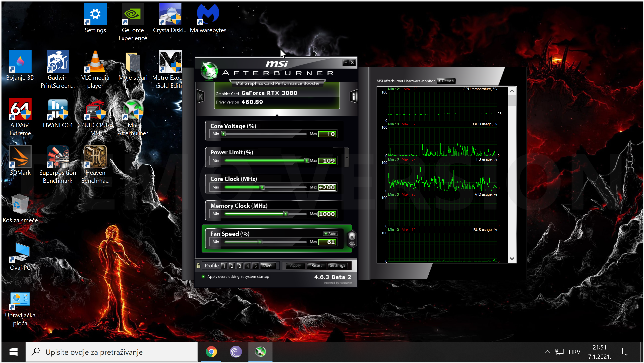
Task: Open Metro Exodus Gold Edition icon
Action: coord(167,69)
